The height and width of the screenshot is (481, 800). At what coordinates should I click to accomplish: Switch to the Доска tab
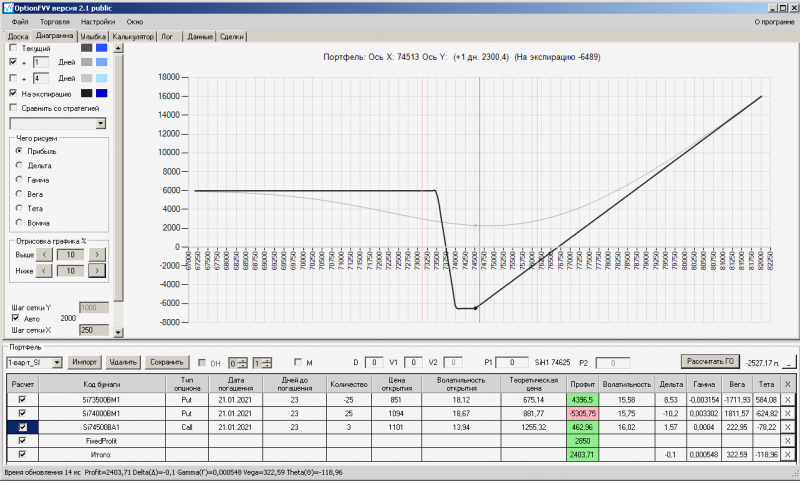(x=18, y=37)
